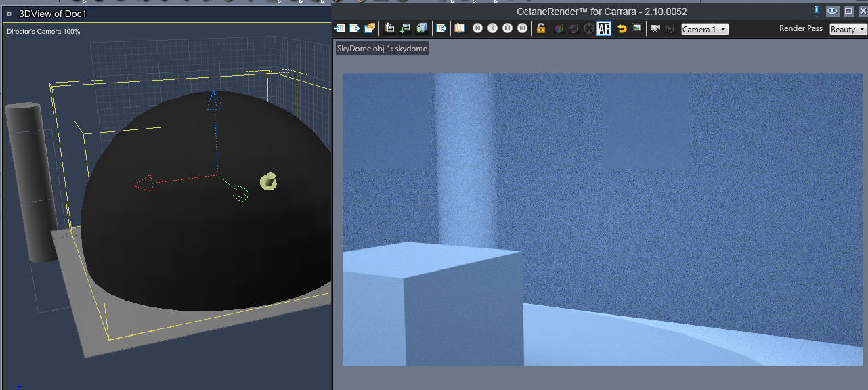Click the blue cube in Octane render
Screen dimensions: 868x390
[x=433, y=305]
